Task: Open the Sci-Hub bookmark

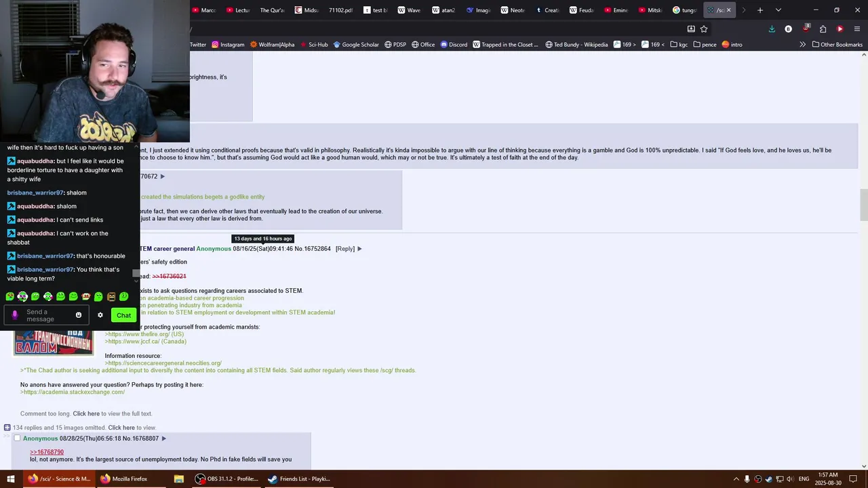Action: [x=313, y=45]
